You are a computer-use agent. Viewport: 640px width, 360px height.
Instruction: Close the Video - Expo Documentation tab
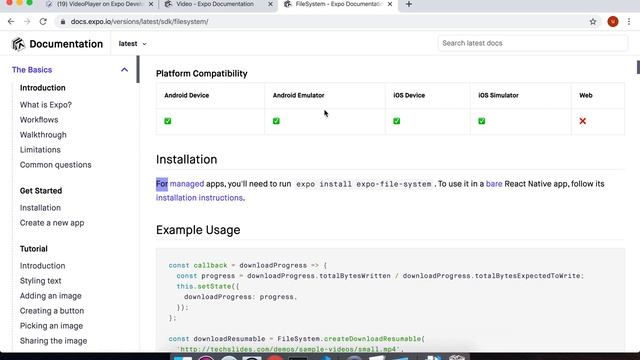click(x=270, y=4)
